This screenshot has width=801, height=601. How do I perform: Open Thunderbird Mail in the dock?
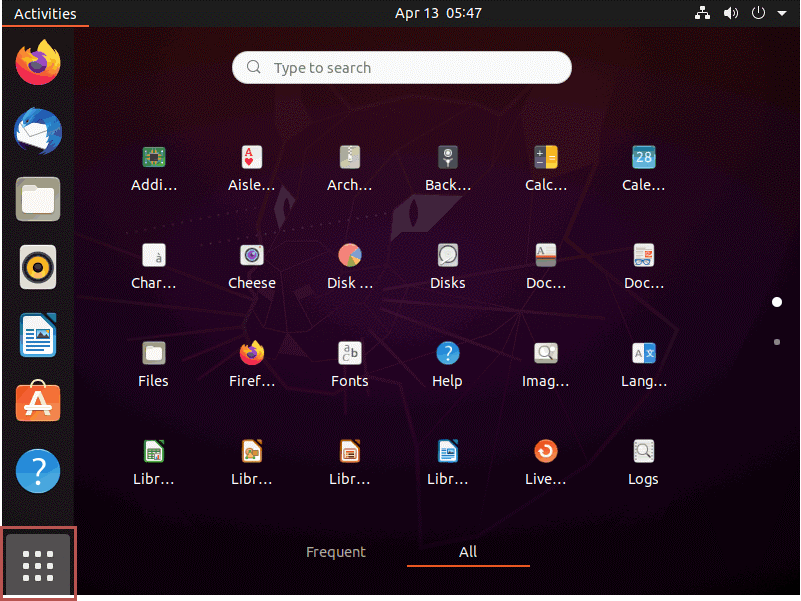click(38, 131)
